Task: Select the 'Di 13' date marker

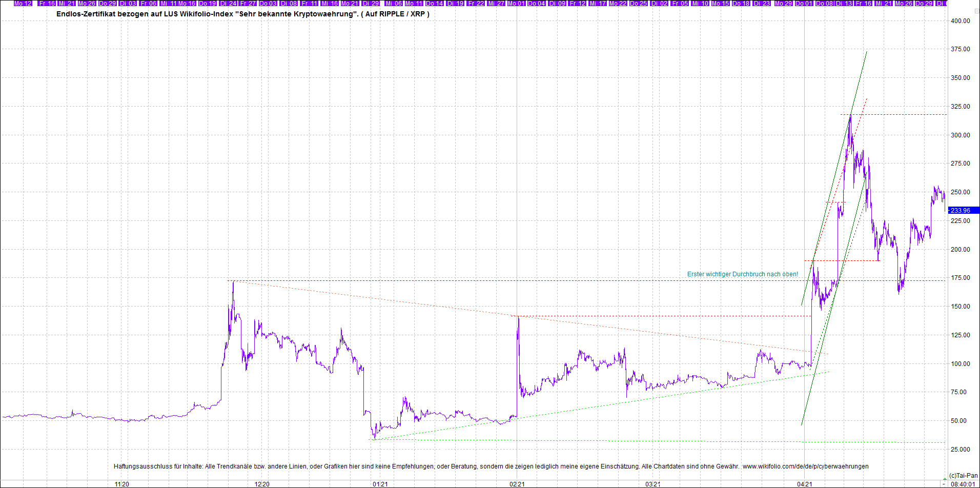Action: tap(844, 4)
